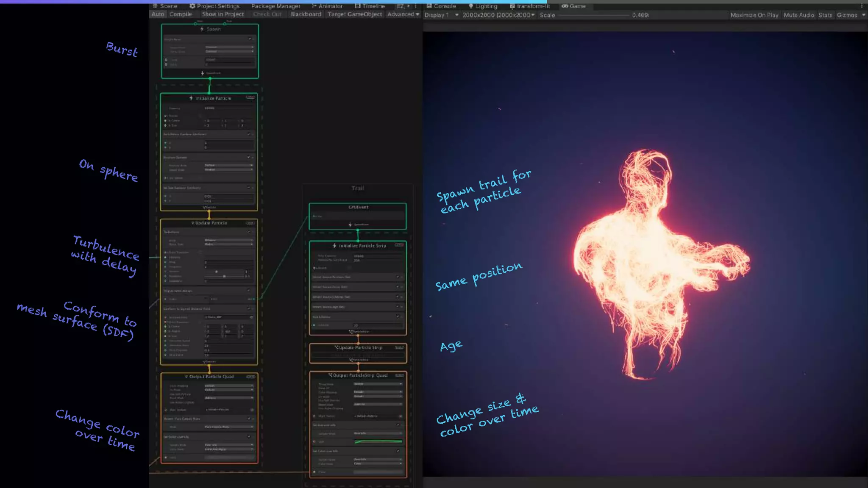The height and width of the screenshot is (488, 868).
Task: Open the 2000x2000 resolution dropdown
Action: 498,15
